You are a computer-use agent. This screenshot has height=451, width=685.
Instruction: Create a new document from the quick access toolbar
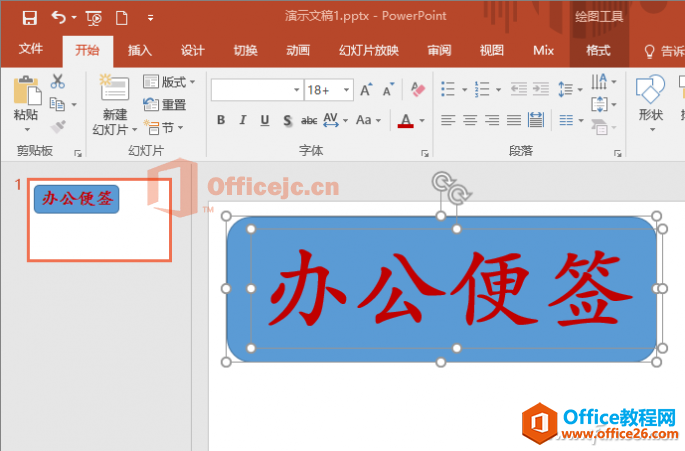tap(122, 18)
